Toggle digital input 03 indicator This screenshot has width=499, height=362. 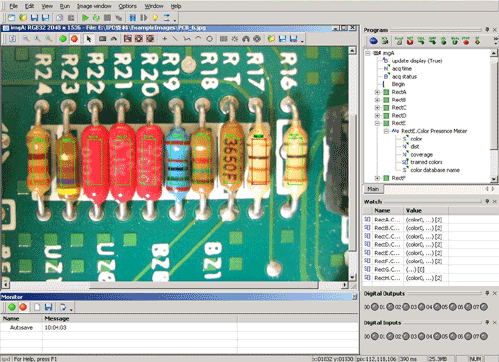(x=421, y=336)
